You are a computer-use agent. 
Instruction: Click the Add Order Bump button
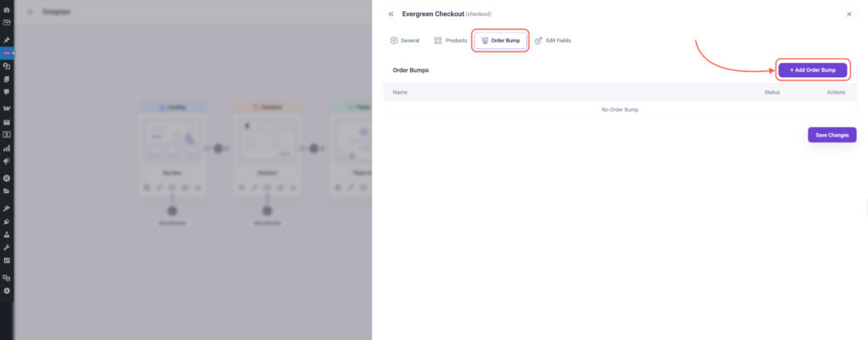[x=813, y=70]
